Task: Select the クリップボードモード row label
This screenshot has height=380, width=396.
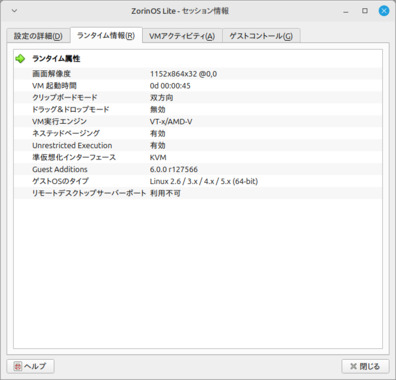Action: click(65, 98)
